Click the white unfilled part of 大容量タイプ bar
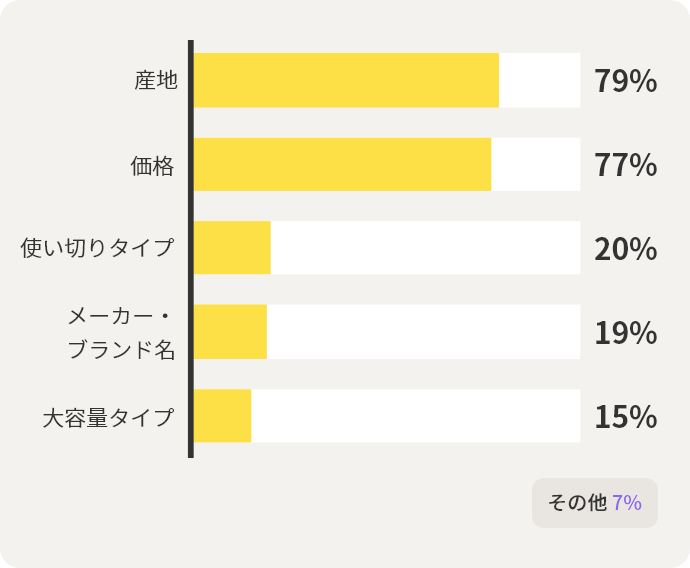The height and width of the screenshot is (568, 690). click(x=415, y=416)
